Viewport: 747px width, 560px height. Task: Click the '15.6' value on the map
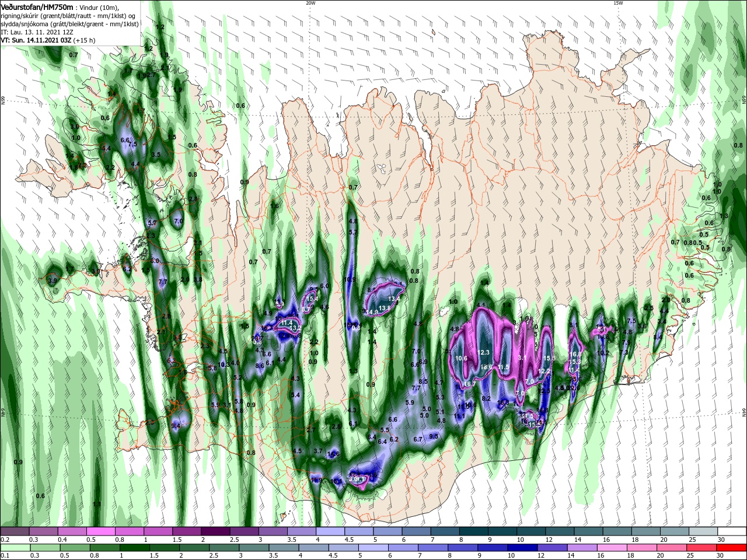549,358
